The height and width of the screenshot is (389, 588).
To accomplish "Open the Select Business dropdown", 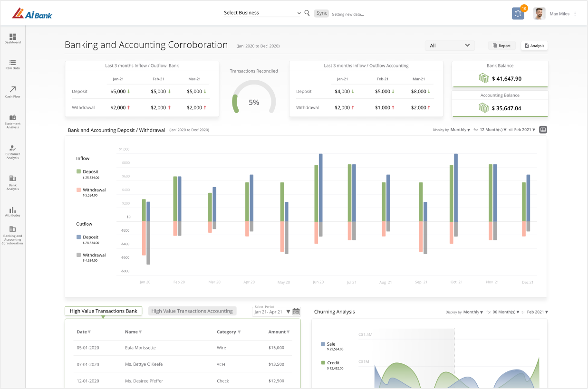I will pyautogui.click(x=262, y=13).
